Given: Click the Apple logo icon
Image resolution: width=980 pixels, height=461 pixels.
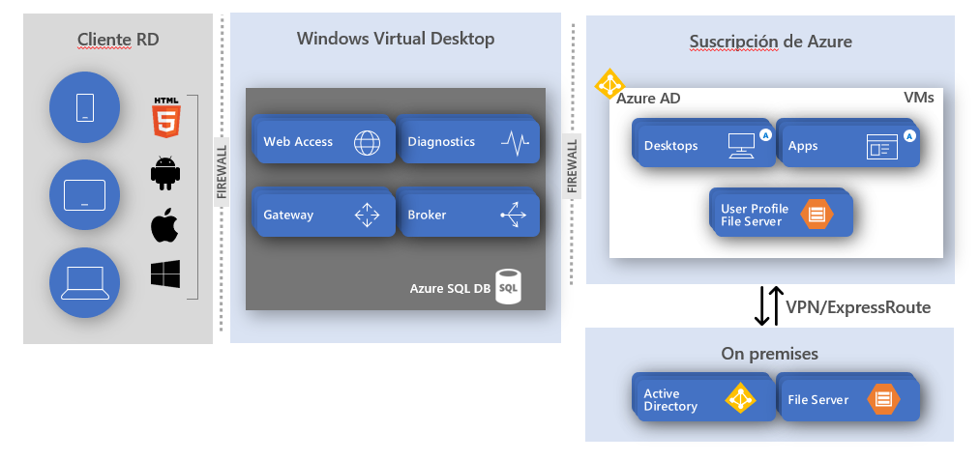Looking at the screenshot, I should coord(165,227).
